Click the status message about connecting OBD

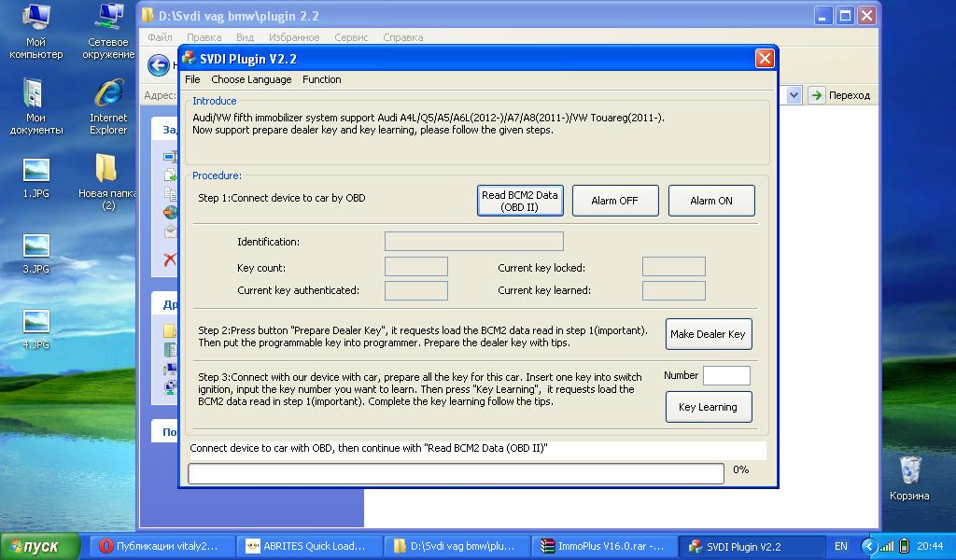368,448
